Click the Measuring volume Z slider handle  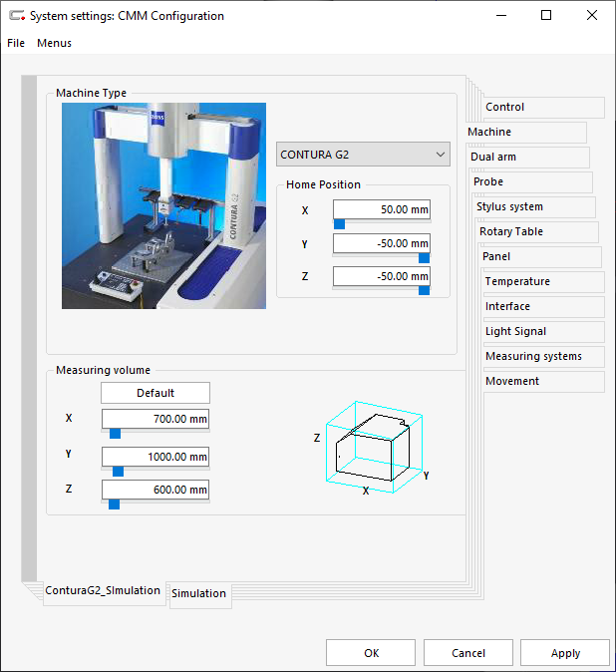tap(114, 504)
